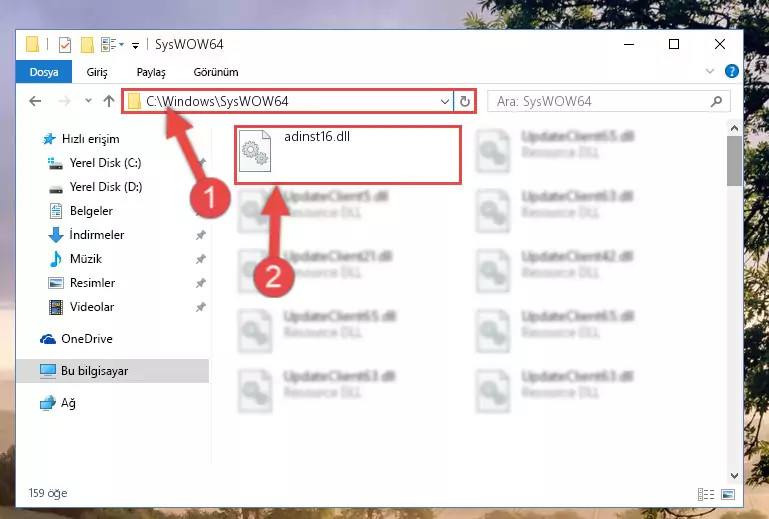
Task: Click the folder icon in the address bar
Action: coord(134,102)
